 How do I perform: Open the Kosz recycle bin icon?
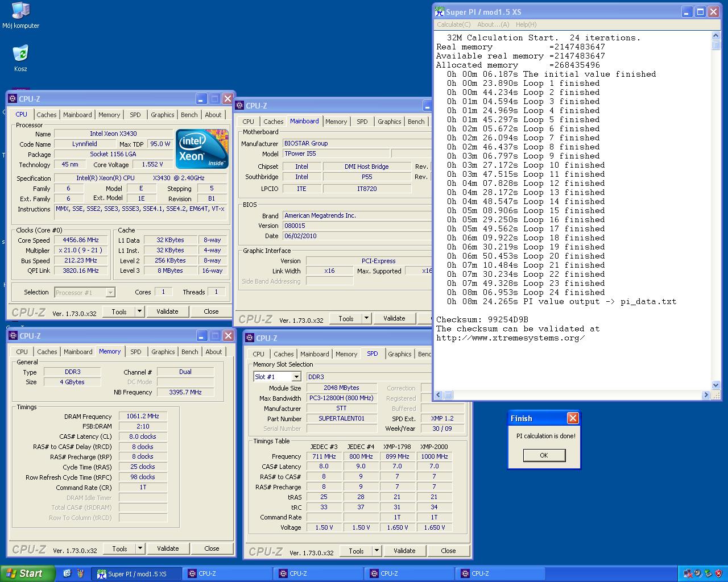coord(20,59)
